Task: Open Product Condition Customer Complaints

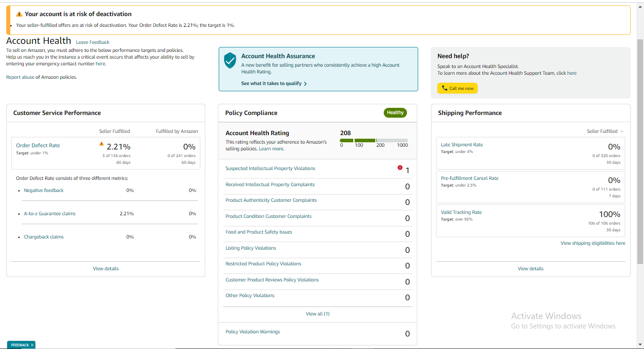Action: click(x=268, y=216)
